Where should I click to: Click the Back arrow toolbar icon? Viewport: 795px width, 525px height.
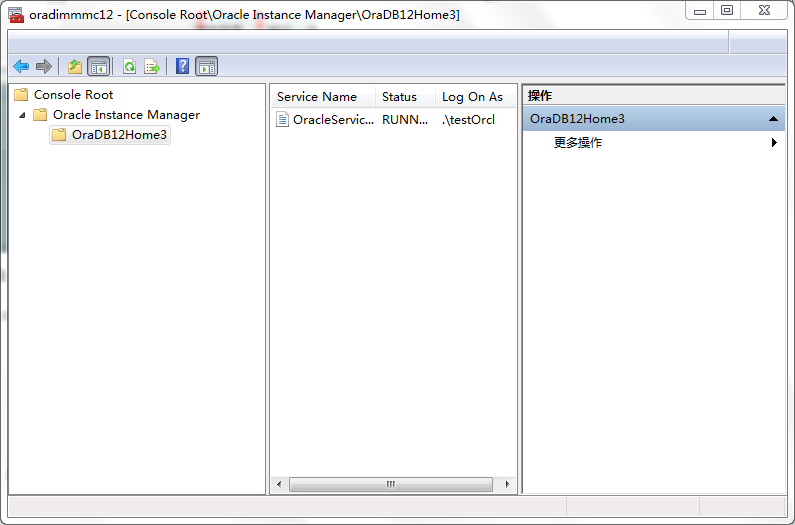(x=21, y=66)
